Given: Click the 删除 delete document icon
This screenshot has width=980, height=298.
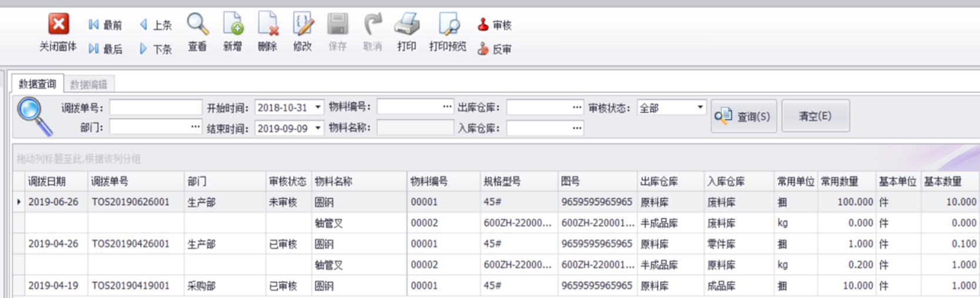Looking at the screenshot, I should [268, 25].
